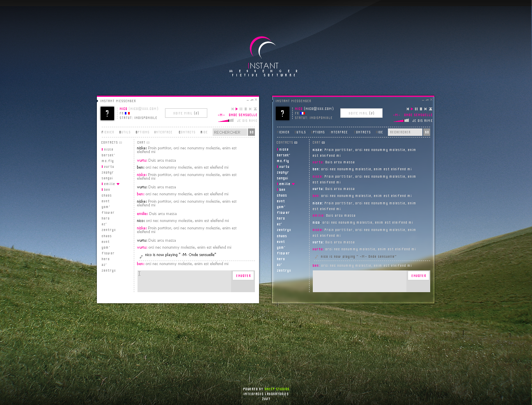The height and width of the screenshot is (405, 532).
Task: Open the Aide menu in dark window
Action: (x=379, y=132)
